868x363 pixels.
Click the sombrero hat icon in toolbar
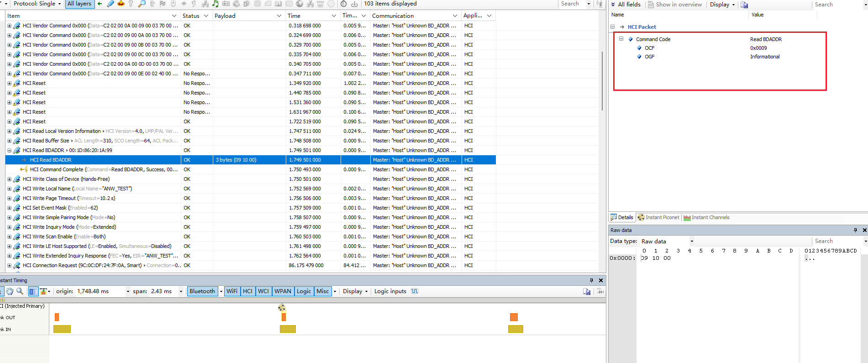pyautogui.click(x=121, y=4)
